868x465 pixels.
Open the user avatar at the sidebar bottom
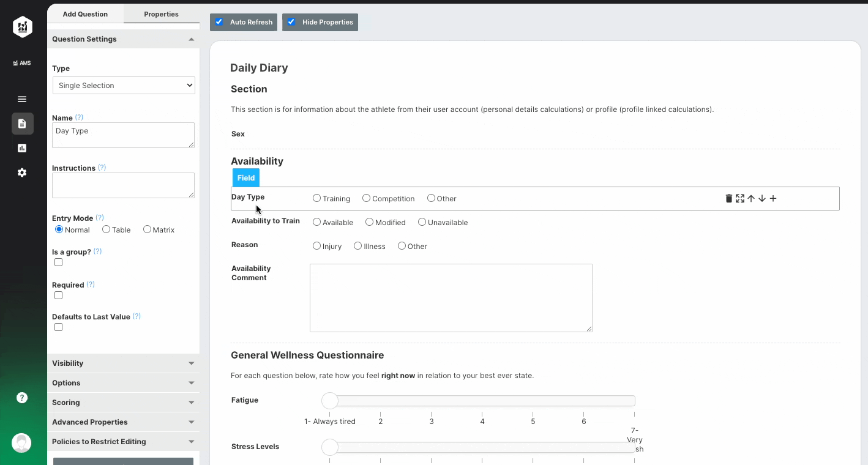coord(21,443)
